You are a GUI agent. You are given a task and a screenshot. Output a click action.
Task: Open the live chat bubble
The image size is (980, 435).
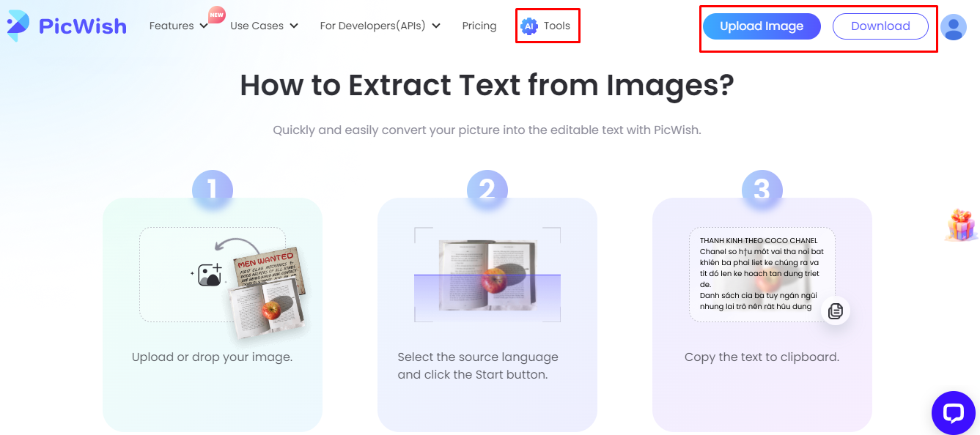point(953,413)
